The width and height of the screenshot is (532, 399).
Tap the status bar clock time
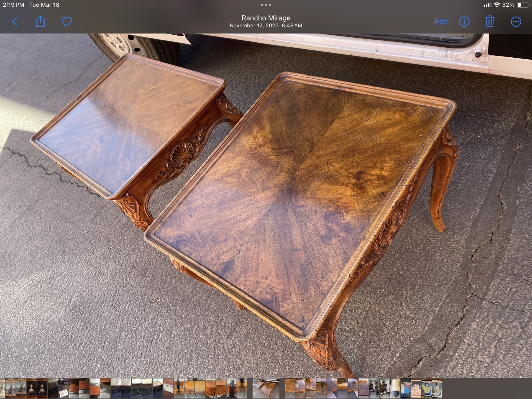click(14, 5)
